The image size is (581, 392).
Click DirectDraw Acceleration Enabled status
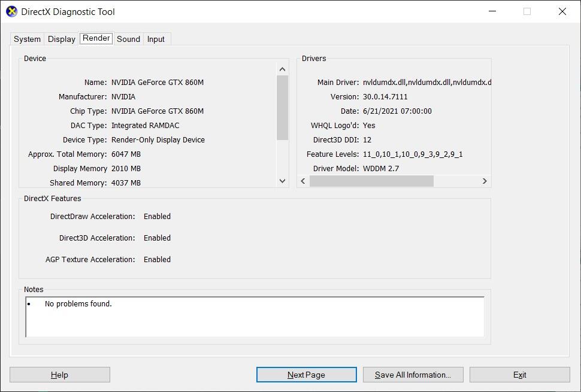pyautogui.click(x=157, y=216)
